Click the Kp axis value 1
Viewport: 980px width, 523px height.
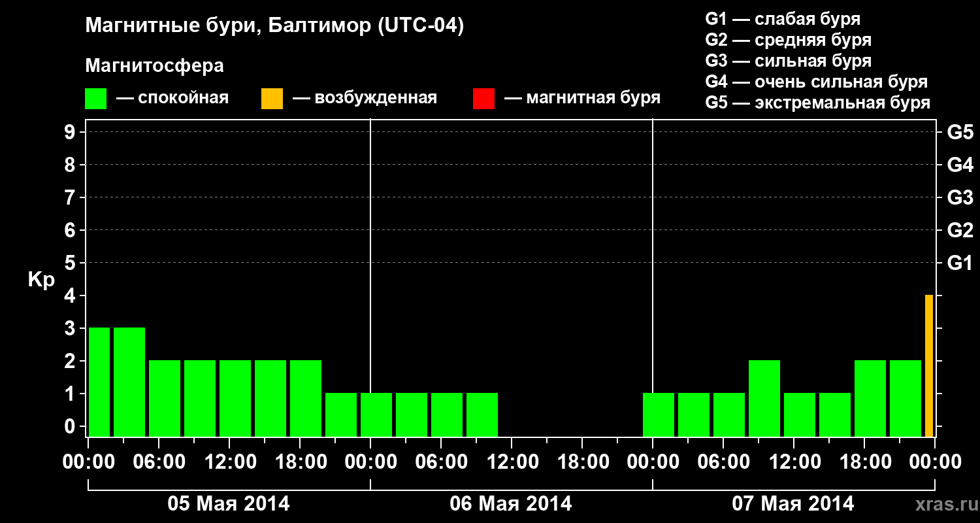click(71, 394)
